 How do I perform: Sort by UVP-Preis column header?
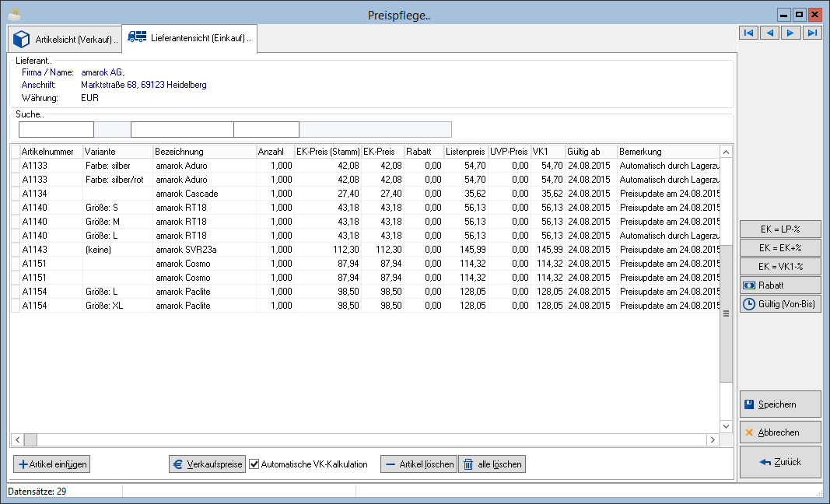pyautogui.click(x=510, y=152)
